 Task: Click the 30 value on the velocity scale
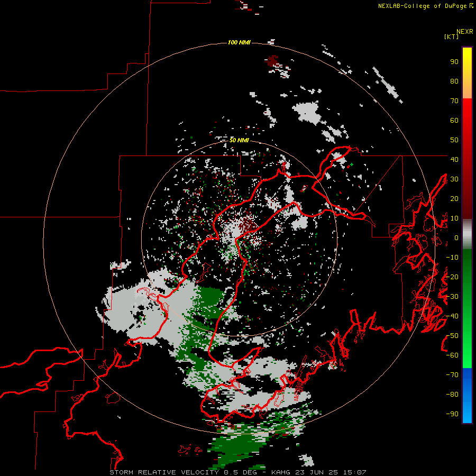tap(454, 179)
